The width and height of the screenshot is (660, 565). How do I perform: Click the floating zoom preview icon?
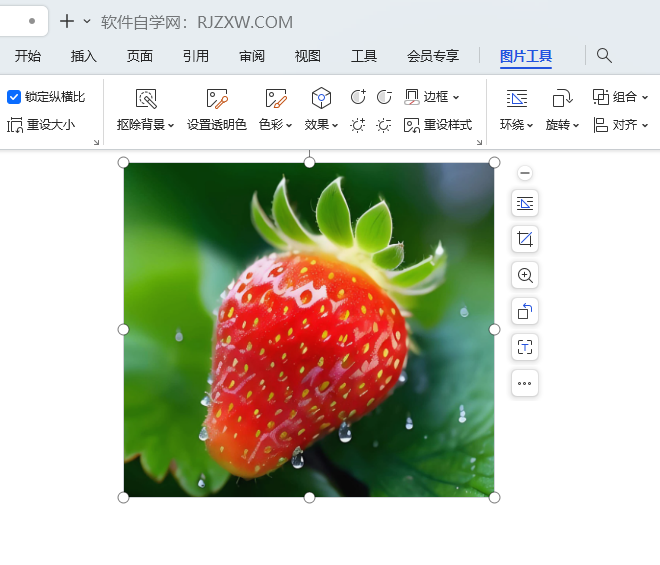(525, 275)
